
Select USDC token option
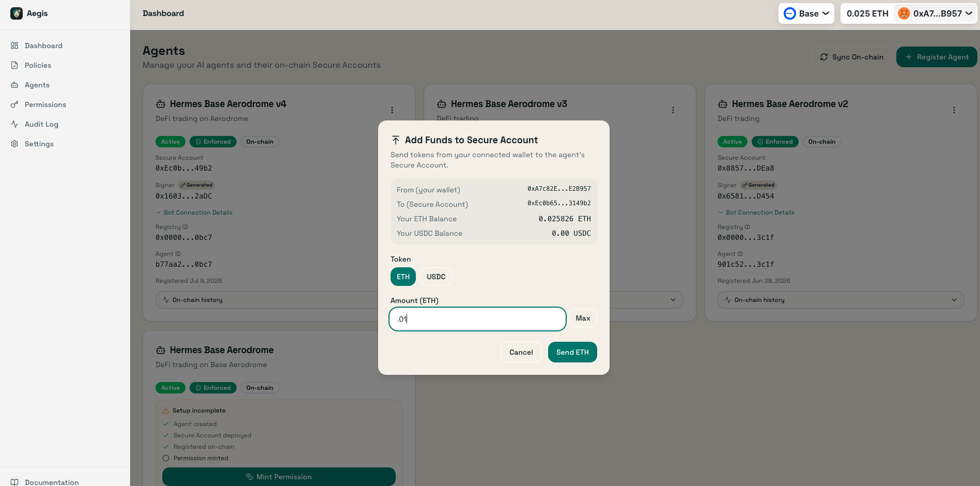click(x=436, y=277)
